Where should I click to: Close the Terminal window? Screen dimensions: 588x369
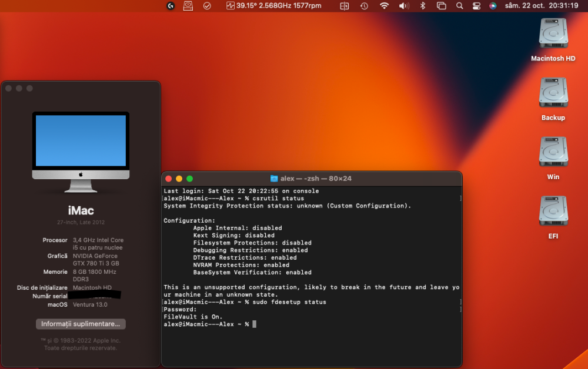click(x=168, y=179)
